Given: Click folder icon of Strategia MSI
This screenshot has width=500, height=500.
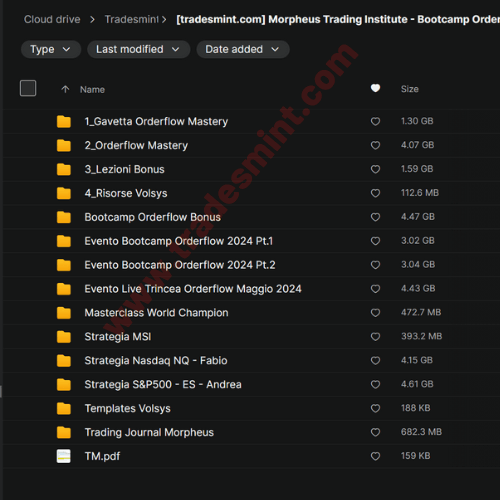Looking at the screenshot, I should click(64, 337).
